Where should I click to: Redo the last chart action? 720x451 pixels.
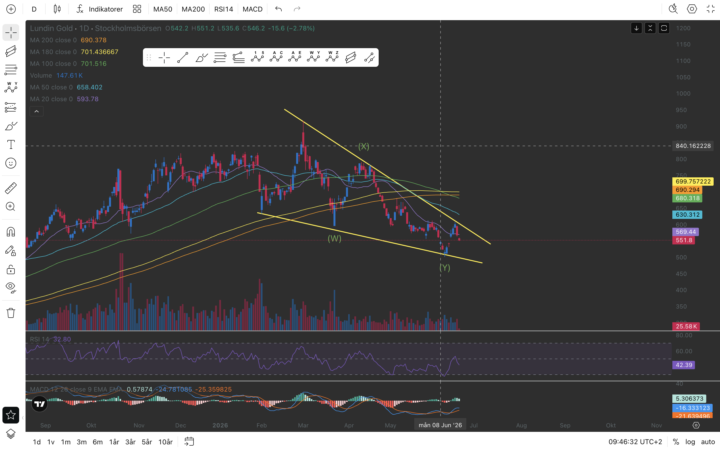tap(297, 9)
